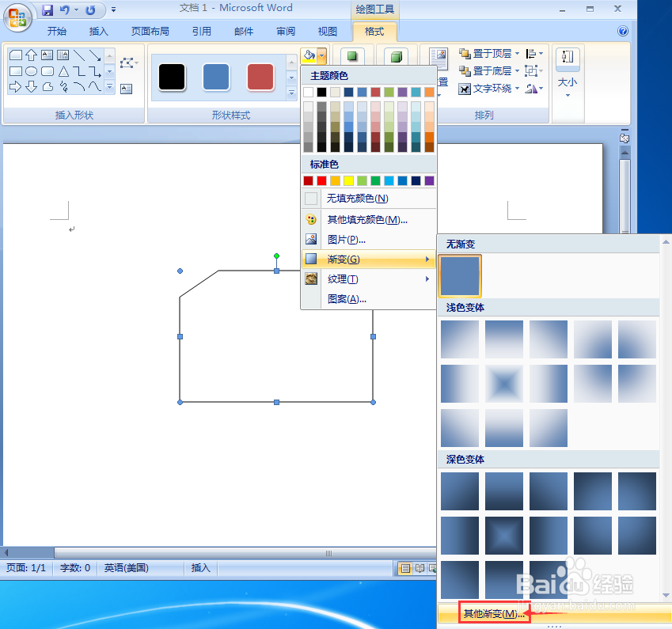
Task: Click the ruler toggle above scrollbar
Action: (x=625, y=138)
